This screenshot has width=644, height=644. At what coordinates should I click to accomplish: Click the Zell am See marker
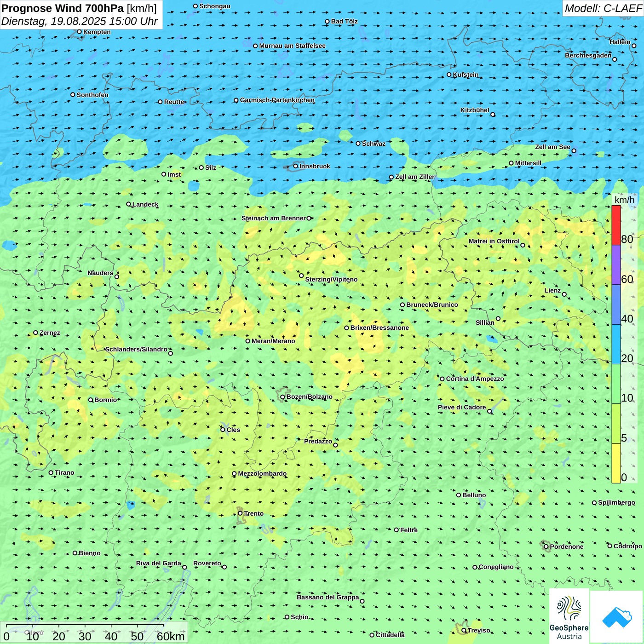574,150
